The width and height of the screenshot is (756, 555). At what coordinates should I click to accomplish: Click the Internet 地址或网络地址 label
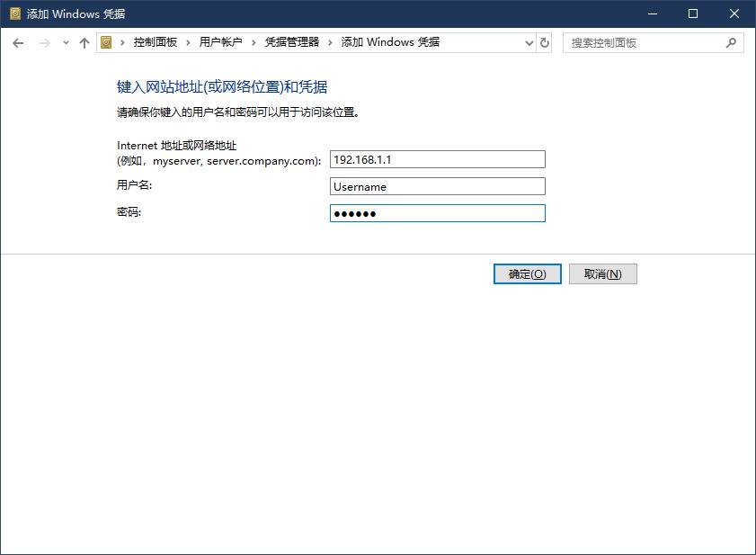click(176, 145)
